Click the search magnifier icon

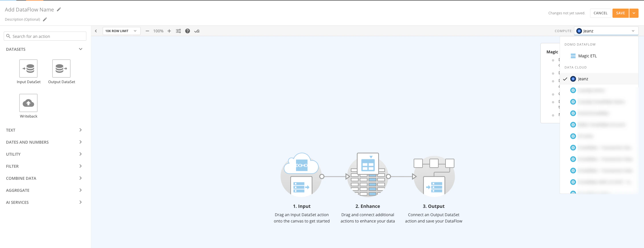(x=8, y=36)
